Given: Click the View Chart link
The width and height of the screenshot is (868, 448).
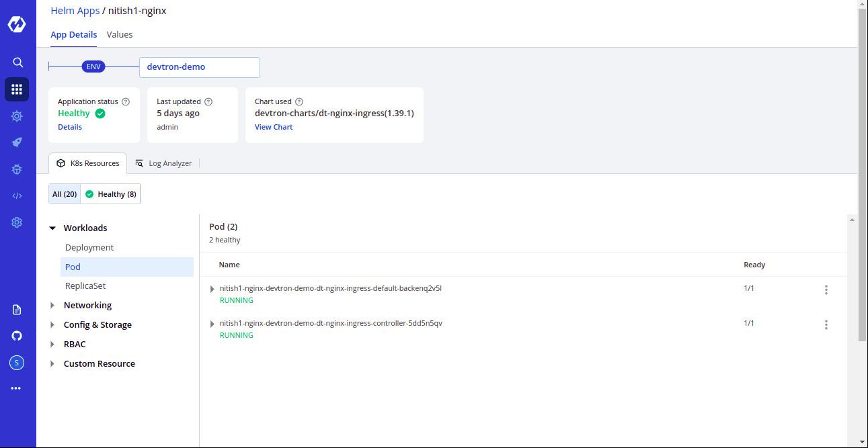Looking at the screenshot, I should tap(274, 127).
